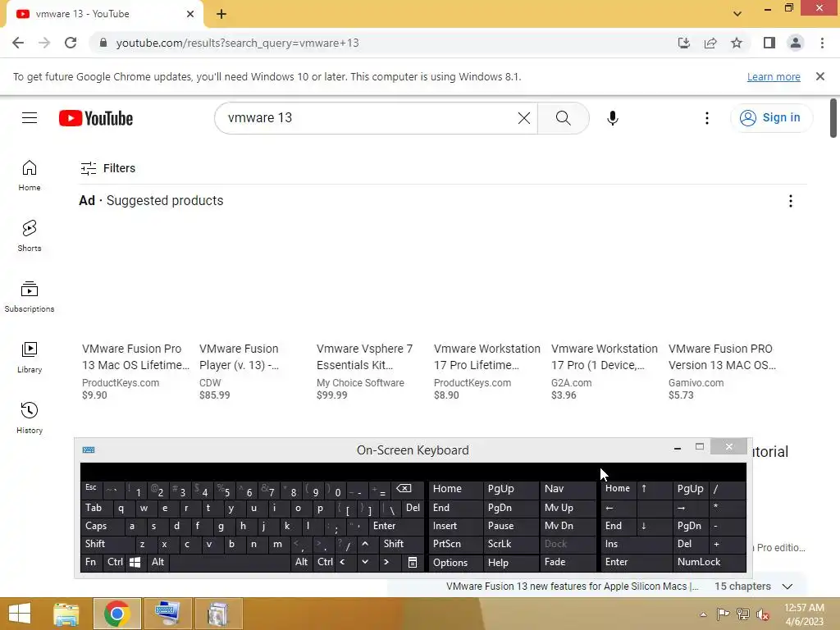Show hidden system tray icons arrow

click(703, 614)
